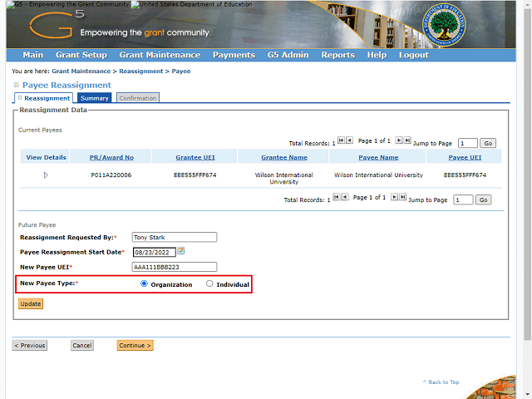Switch to the Confirmation tab
This screenshot has width=532, height=399.
pos(138,98)
